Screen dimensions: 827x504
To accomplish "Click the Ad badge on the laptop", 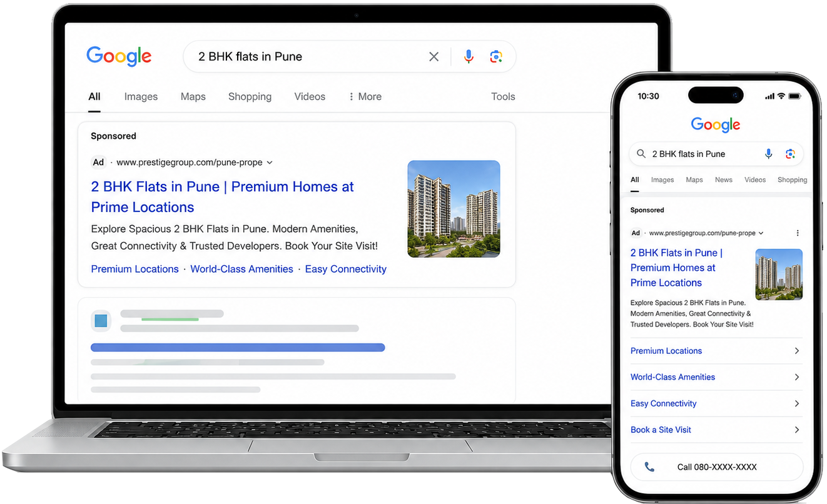I will [x=98, y=163].
